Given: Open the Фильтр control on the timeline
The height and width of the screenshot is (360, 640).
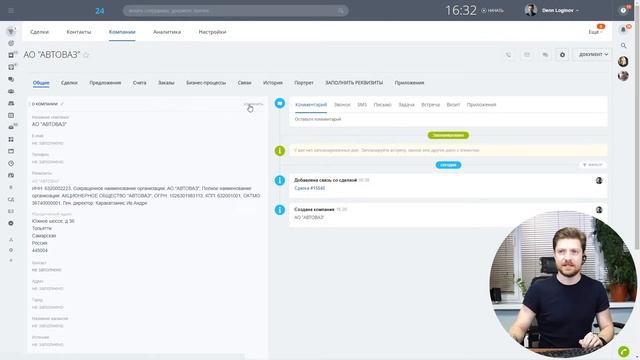Looking at the screenshot, I should click(592, 164).
